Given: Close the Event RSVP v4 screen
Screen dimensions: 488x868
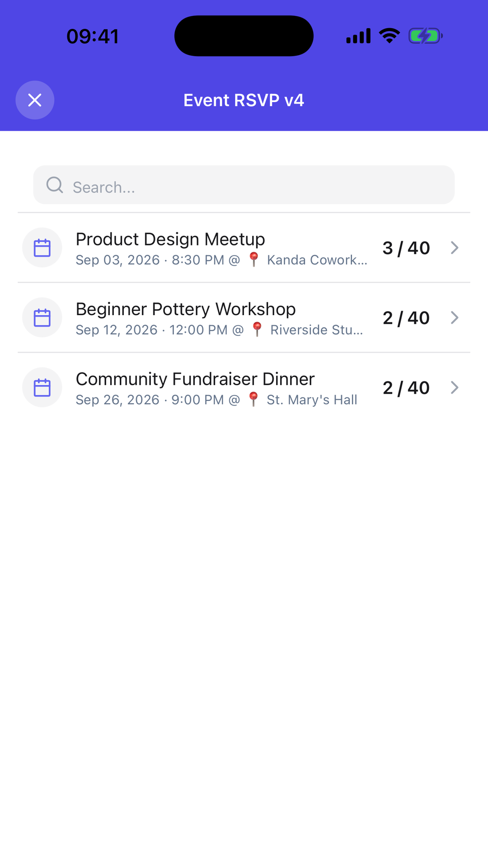Looking at the screenshot, I should click(x=35, y=100).
